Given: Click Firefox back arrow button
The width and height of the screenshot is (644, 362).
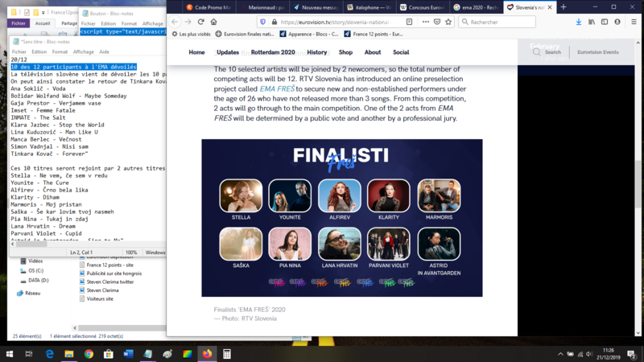Looking at the screenshot, I should coord(175,22).
